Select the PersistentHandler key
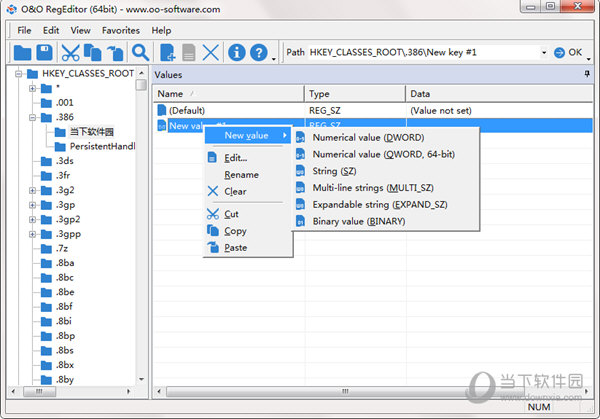This screenshot has height=419, width=600. click(102, 147)
